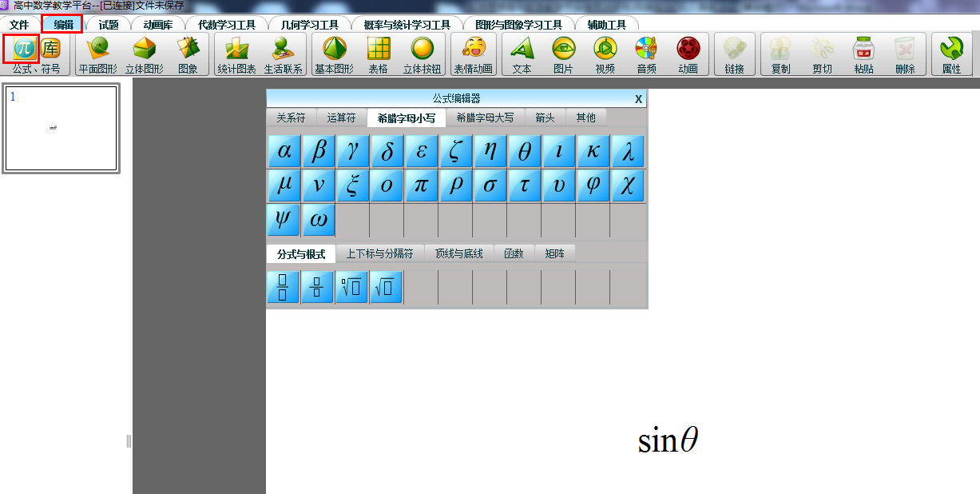Image resolution: width=980 pixels, height=494 pixels.
Task: Close the formula editor (公式编辑器) panel
Action: point(638,98)
